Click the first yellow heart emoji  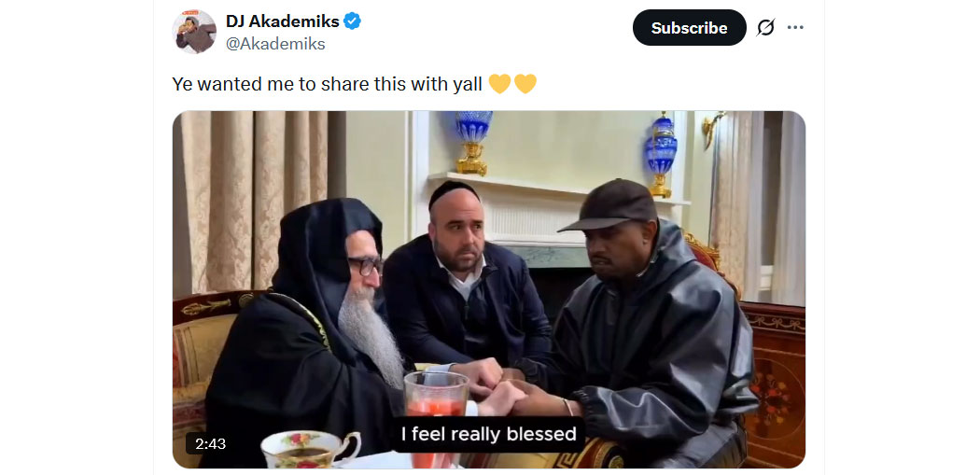(499, 84)
